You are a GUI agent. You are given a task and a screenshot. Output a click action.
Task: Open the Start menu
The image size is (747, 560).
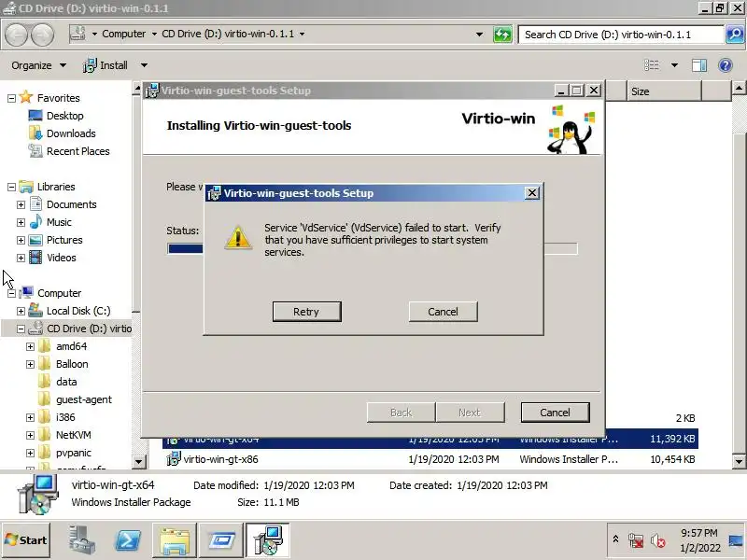[26, 540]
